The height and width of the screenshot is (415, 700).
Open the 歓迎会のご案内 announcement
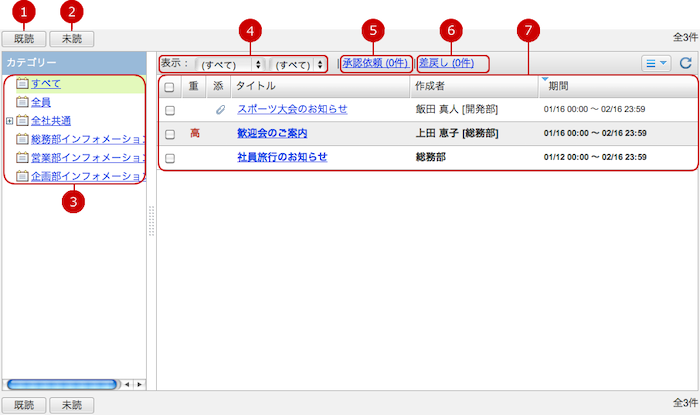coord(272,133)
